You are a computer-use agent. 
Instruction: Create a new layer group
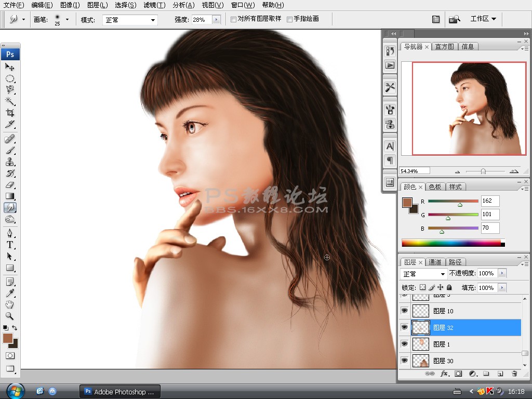[x=486, y=374]
